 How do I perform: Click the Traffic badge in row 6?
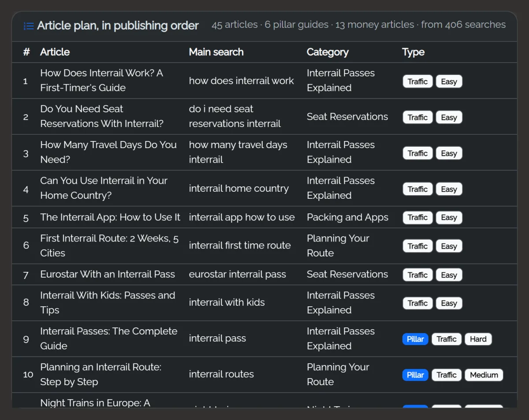pos(417,246)
